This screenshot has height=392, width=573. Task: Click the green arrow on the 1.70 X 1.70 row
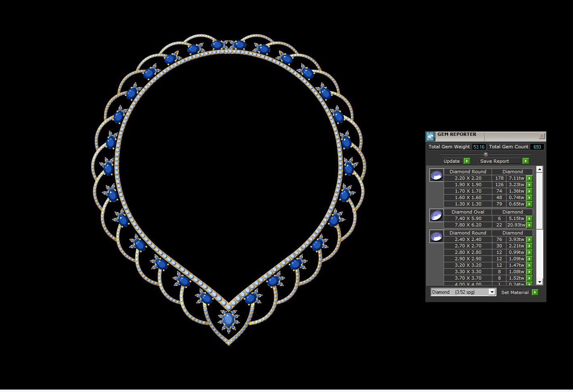[x=529, y=191]
